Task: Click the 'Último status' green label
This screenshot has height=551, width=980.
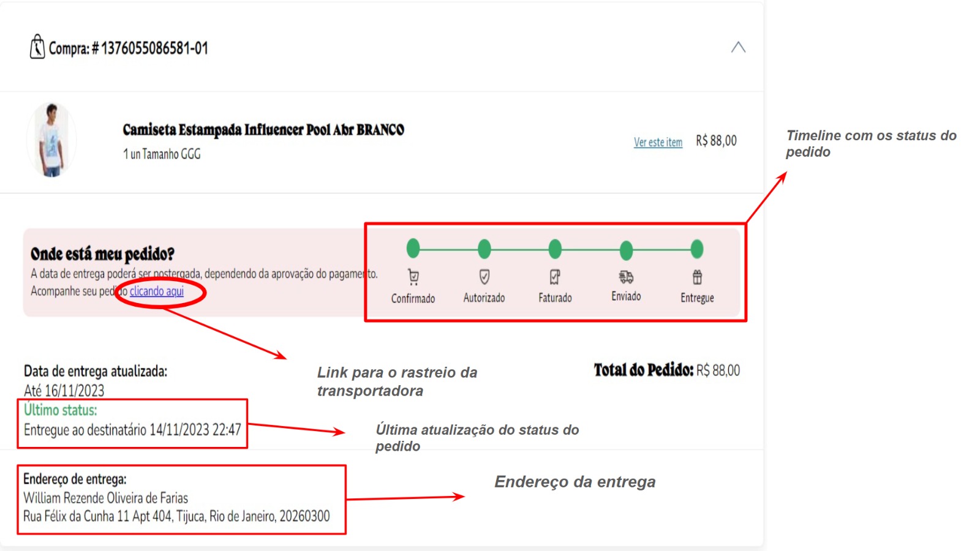Action: (60, 410)
